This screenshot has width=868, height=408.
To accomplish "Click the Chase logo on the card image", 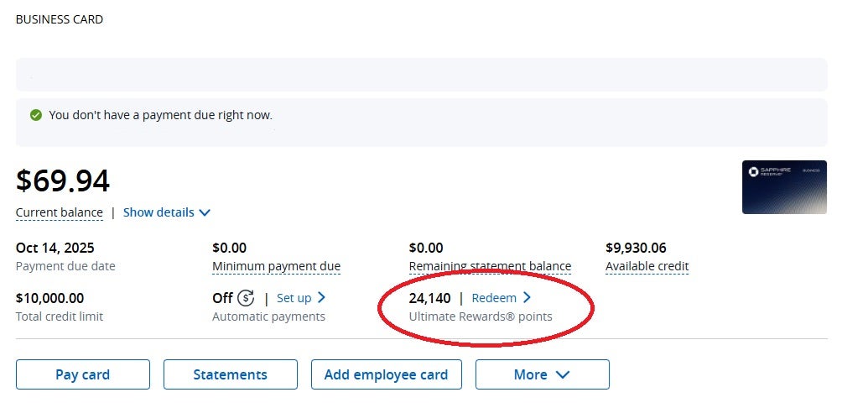I will tap(753, 172).
